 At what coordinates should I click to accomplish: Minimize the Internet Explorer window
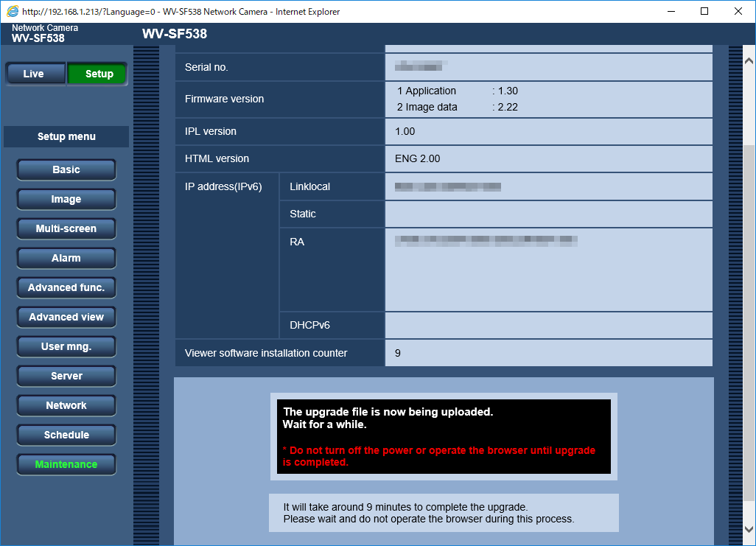coord(671,11)
